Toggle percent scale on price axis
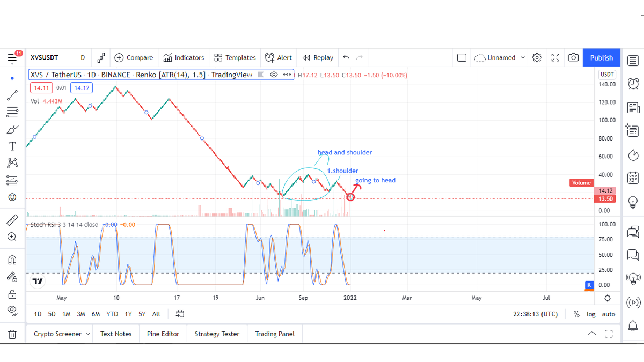The image size is (644, 362). pos(576,314)
